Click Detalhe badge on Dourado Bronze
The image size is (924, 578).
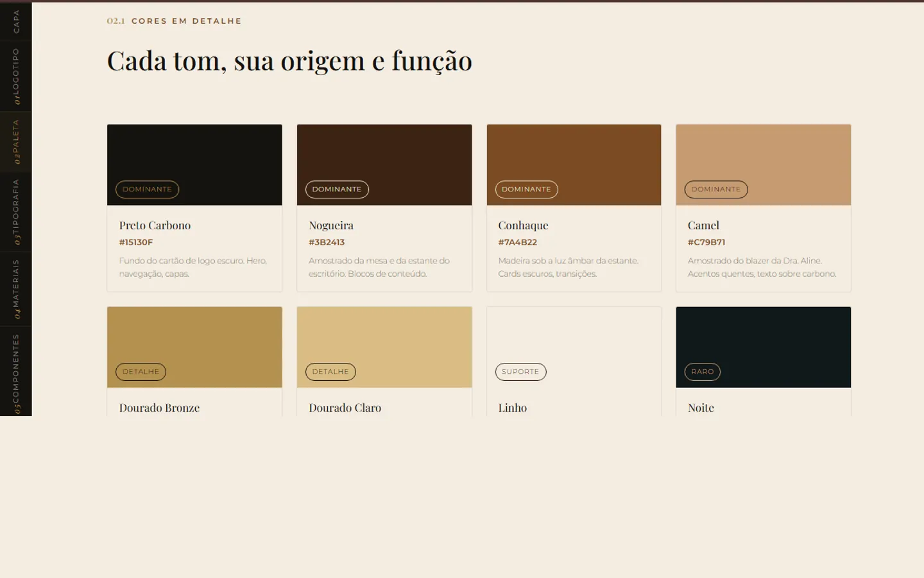[x=141, y=372]
